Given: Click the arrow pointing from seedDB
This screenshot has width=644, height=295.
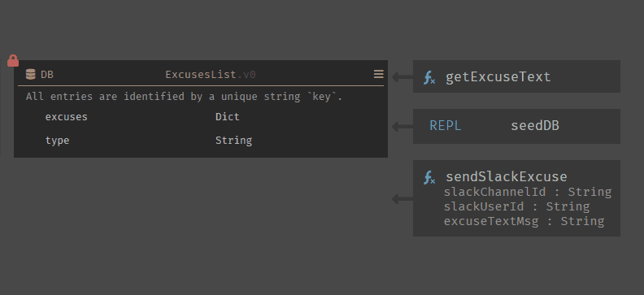Looking at the screenshot, I should coord(402,126).
